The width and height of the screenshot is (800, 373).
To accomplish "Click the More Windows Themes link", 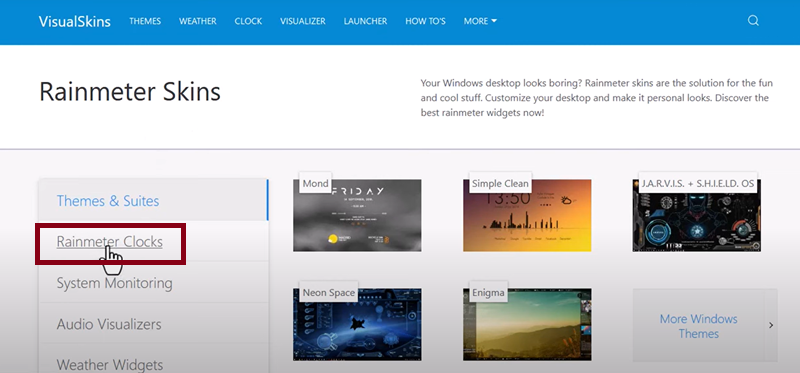I will [698, 326].
